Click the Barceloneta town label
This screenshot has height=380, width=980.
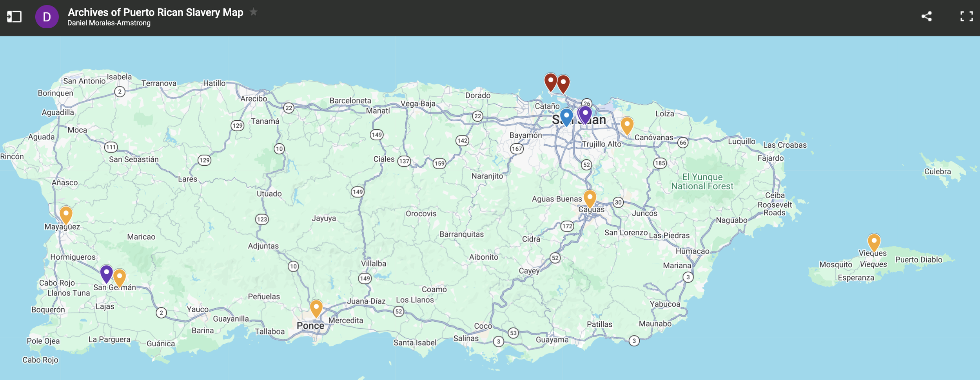pos(350,101)
